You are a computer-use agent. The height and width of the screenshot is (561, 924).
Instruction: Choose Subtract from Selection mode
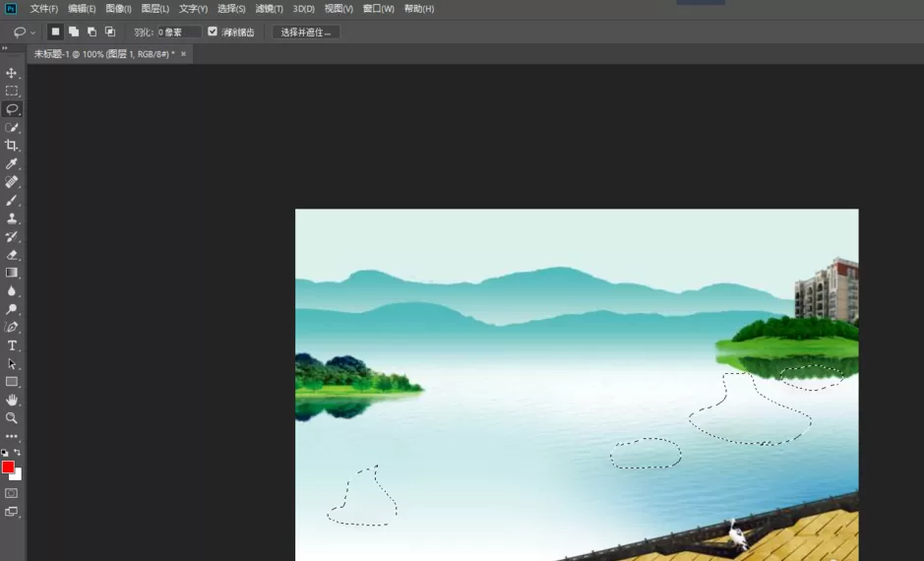click(92, 31)
